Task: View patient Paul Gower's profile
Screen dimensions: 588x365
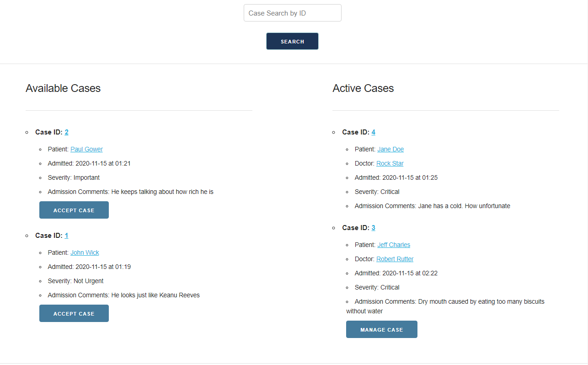Action: 86,149
